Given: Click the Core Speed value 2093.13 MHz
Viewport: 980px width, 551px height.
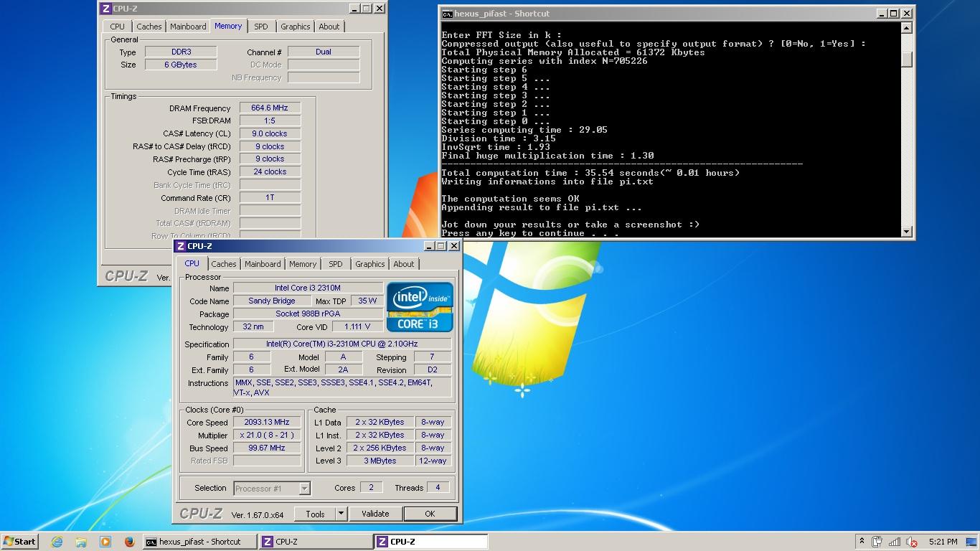Looking at the screenshot, I should (x=267, y=423).
